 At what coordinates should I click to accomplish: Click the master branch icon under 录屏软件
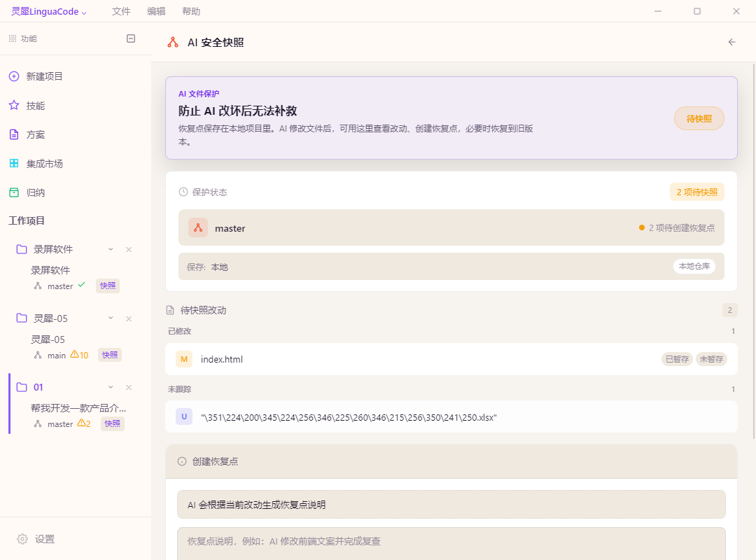click(x=38, y=286)
